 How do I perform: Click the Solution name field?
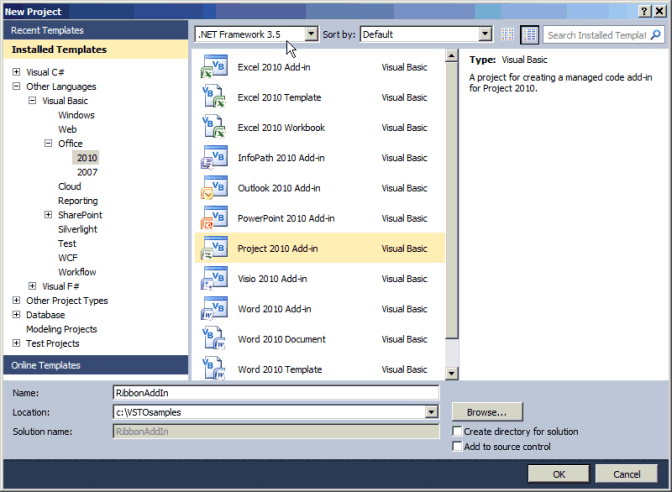coord(276,431)
